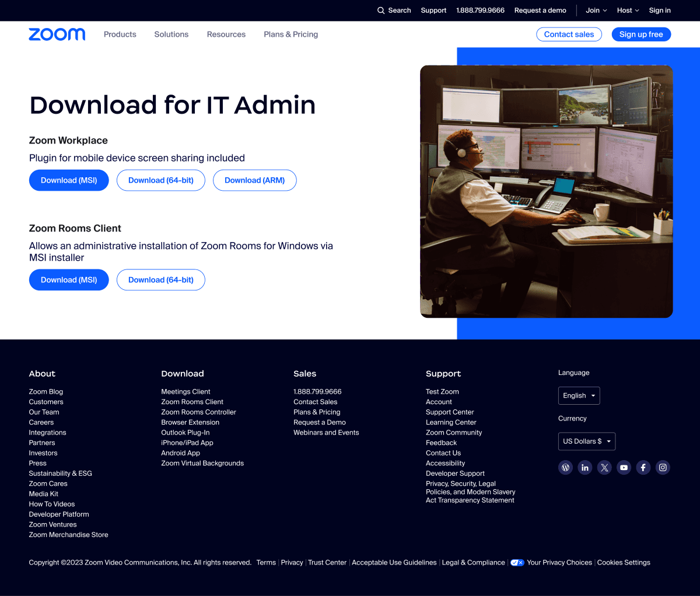Viewport: 700px width, 596px height.
Task: Open the Solutions menu
Action: (x=171, y=34)
